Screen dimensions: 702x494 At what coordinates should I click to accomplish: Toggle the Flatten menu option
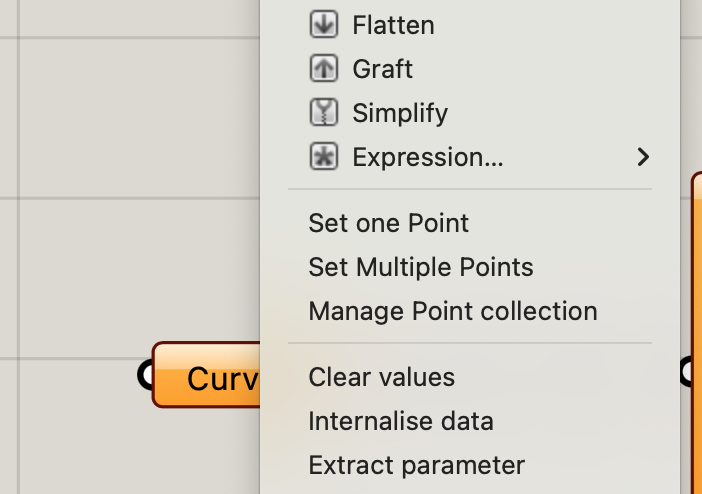(x=393, y=25)
